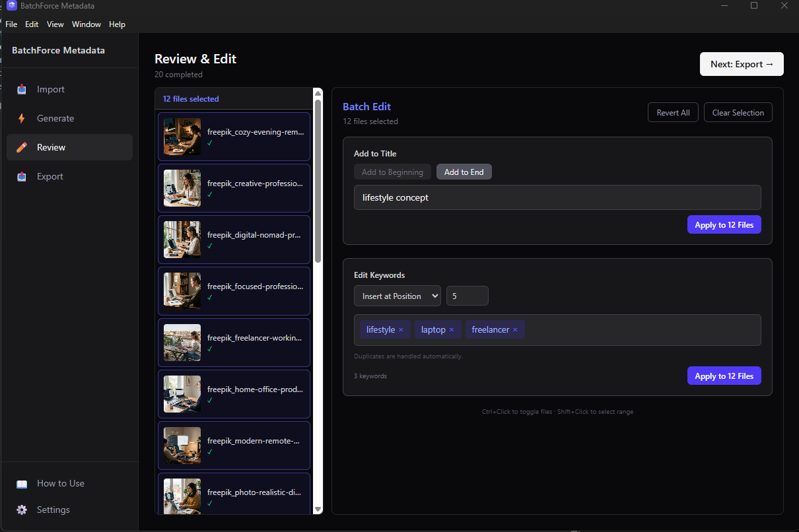Remove the lifestyle keyword tag

point(401,329)
